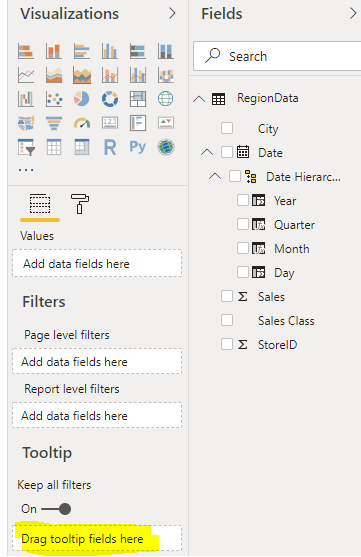Pick the Line and stacked column chart
Viewport: 361px width, 557px height.
click(110, 75)
